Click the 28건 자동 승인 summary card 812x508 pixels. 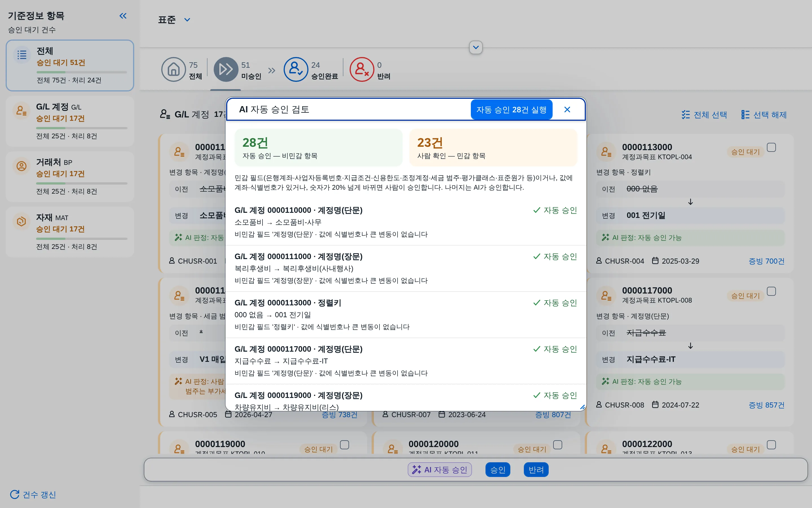(318, 148)
